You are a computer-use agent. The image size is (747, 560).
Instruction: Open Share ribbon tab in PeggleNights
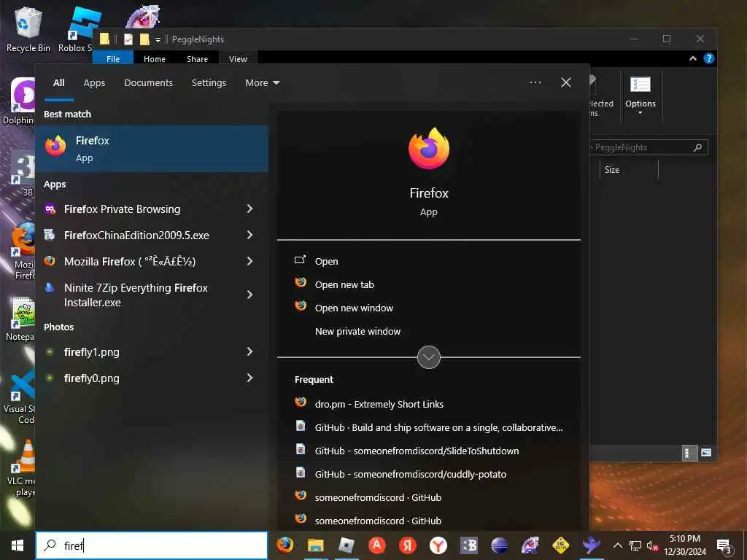point(197,59)
